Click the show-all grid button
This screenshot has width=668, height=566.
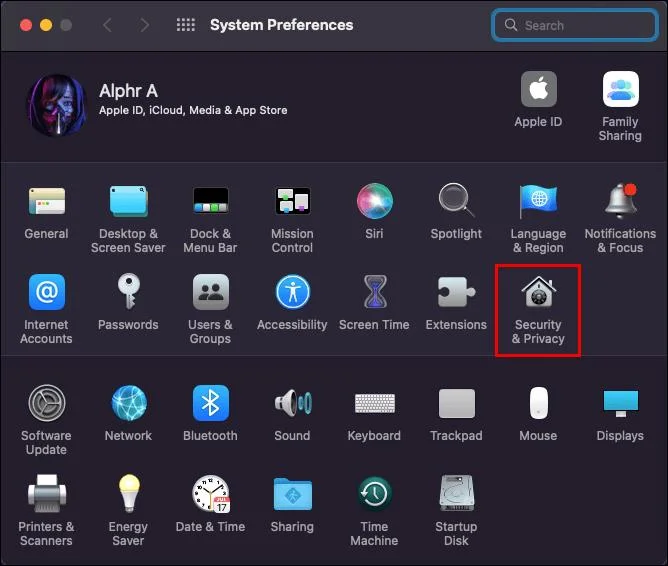pyautogui.click(x=186, y=25)
